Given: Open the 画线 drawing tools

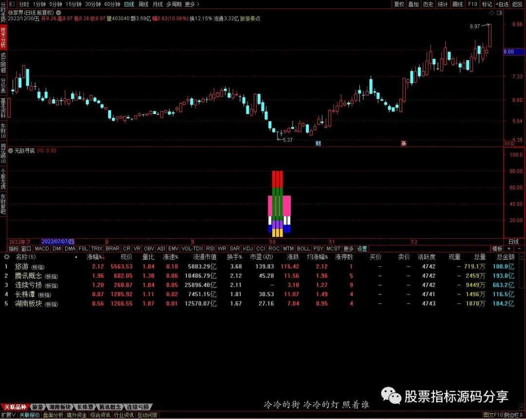Looking at the screenshot, I should tap(457, 4).
